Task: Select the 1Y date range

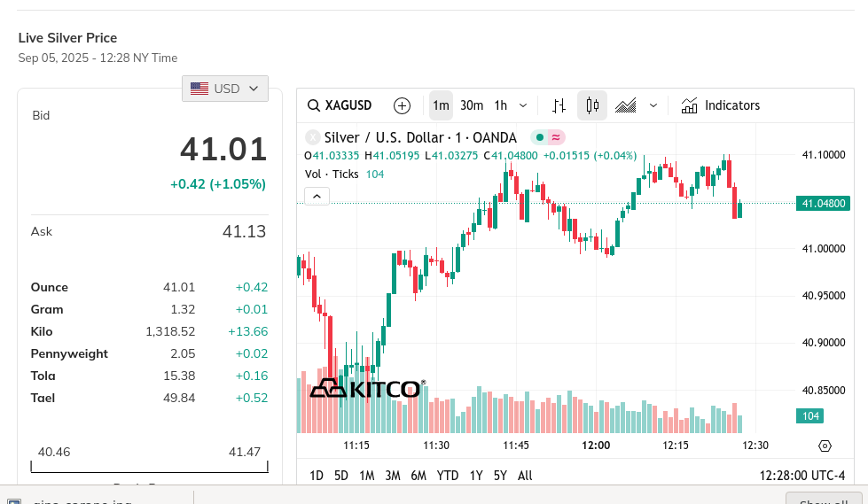Action: click(x=476, y=476)
